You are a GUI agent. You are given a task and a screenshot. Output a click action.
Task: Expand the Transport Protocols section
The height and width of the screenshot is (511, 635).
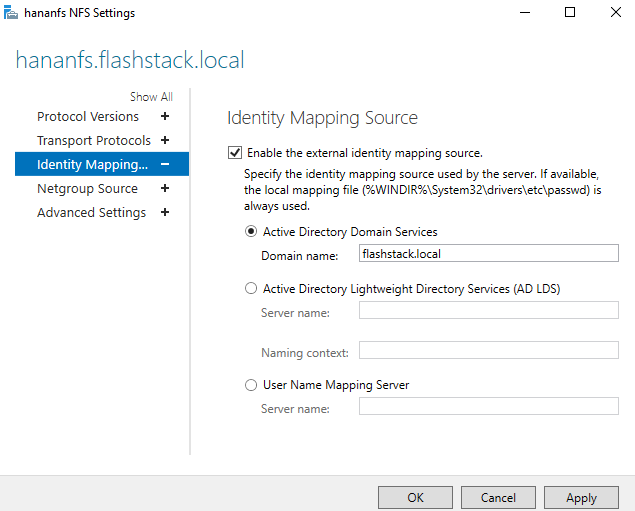coord(165,141)
